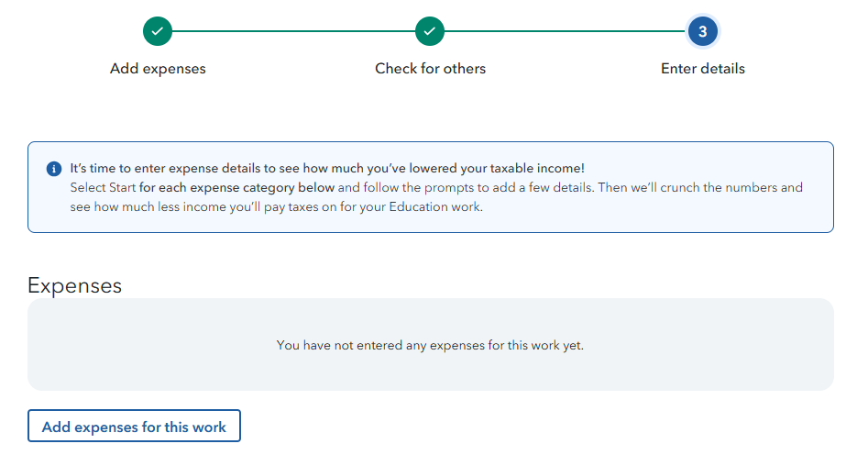Image resolution: width=868 pixels, height=455 pixels.
Task: Click the Expenses section heading
Action: [75, 285]
